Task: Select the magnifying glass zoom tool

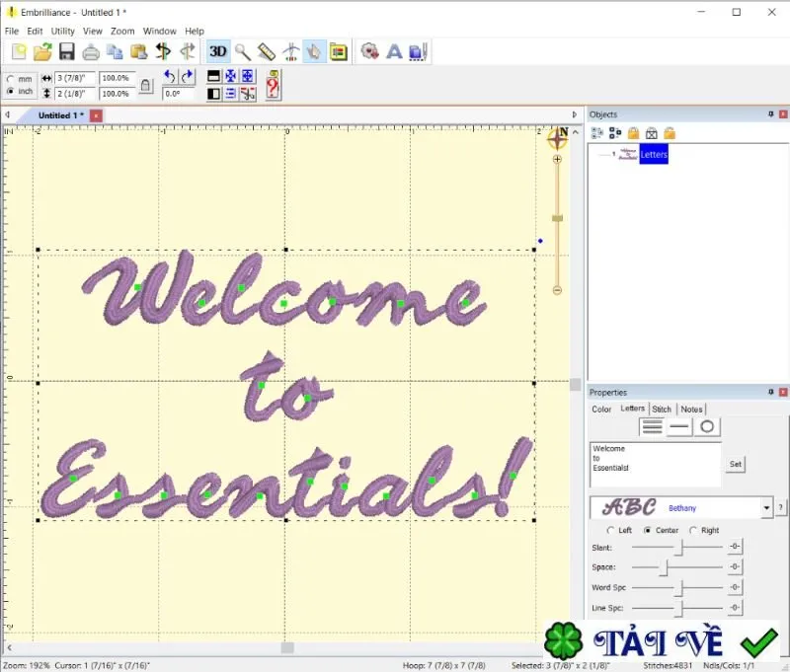Action: (x=242, y=52)
